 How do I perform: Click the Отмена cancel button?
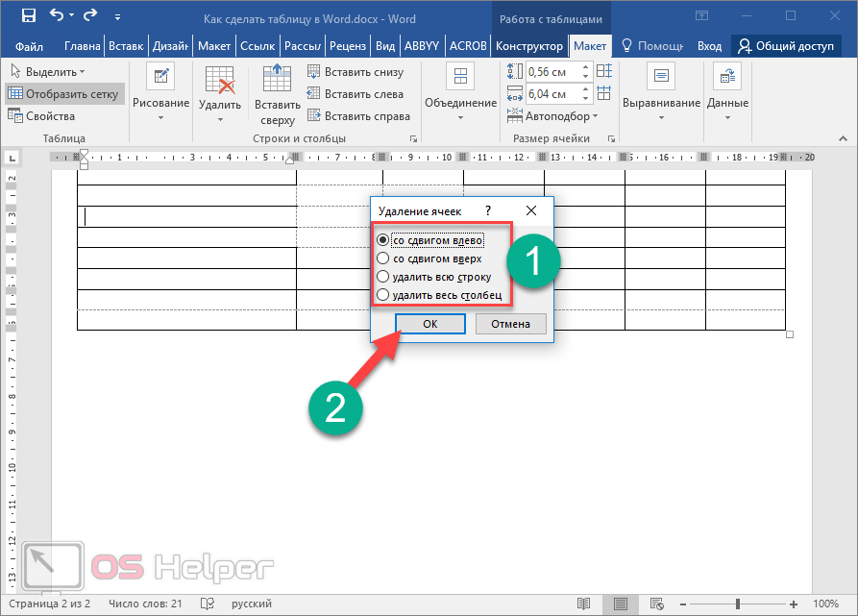510,324
